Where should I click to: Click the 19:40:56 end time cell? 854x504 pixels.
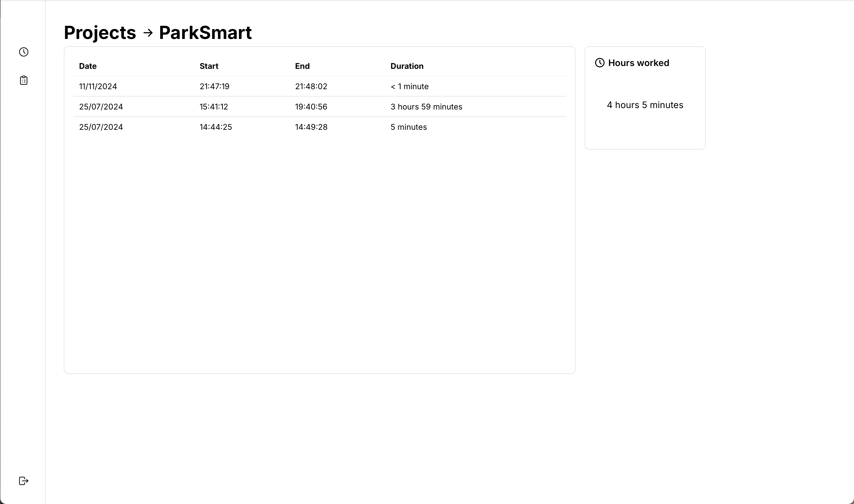(311, 107)
